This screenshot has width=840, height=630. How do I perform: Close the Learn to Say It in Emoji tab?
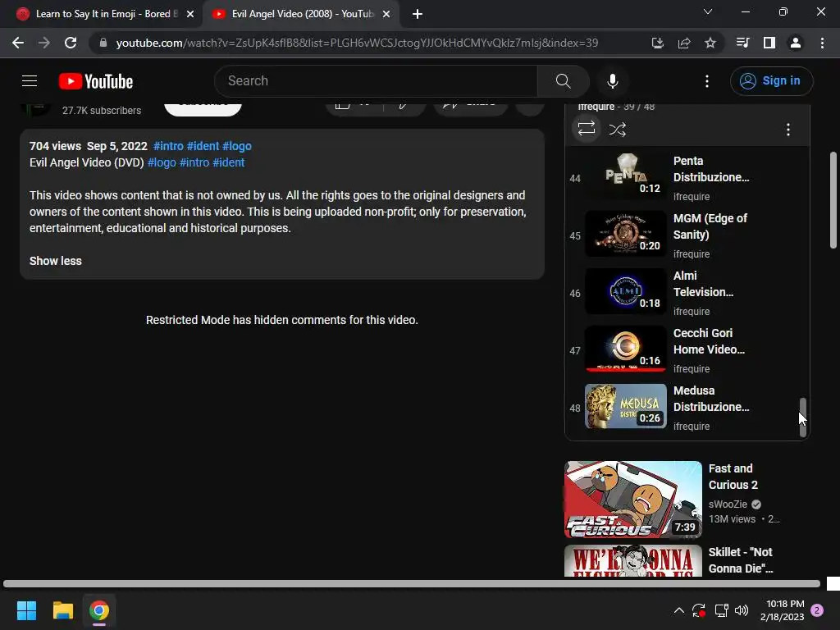tap(190, 14)
